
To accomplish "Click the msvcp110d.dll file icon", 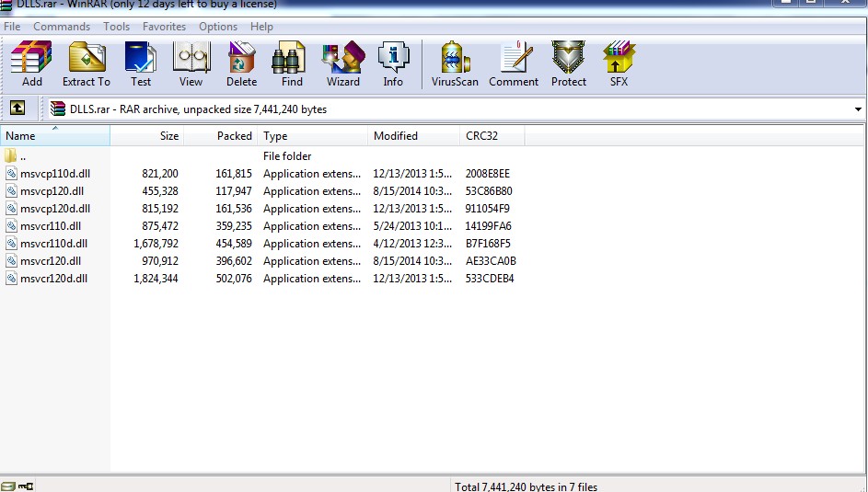I will click(x=11, y=174).
